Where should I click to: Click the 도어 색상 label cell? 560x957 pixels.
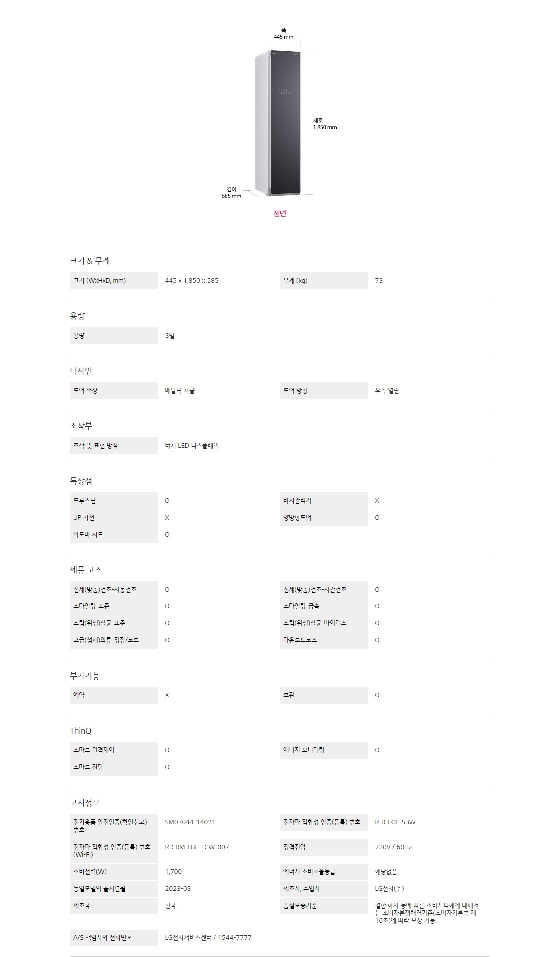point(85,391)
